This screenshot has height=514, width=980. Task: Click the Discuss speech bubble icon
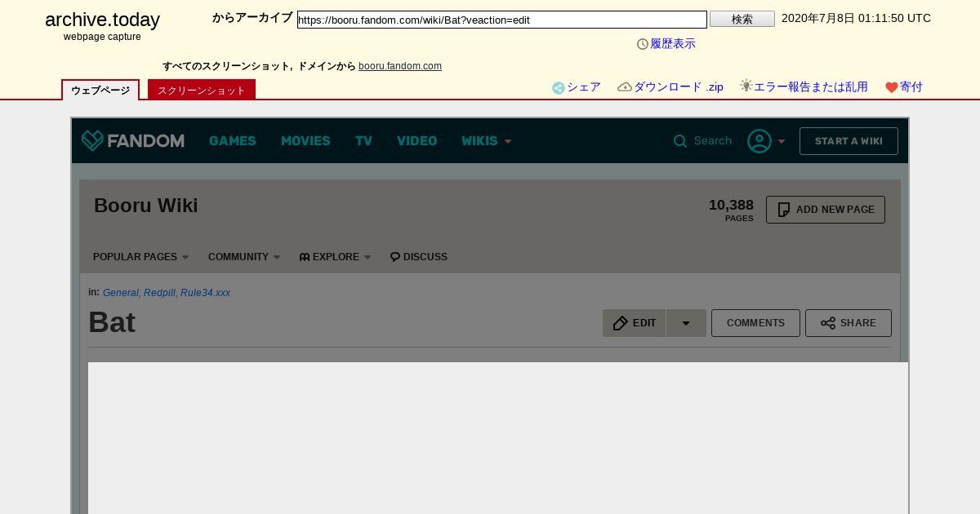pyautogui.click(x=395, y=257)
